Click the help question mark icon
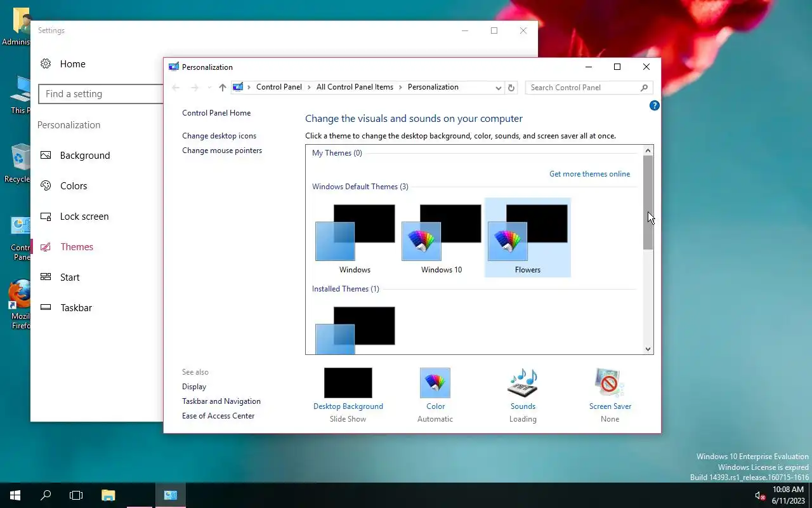812x508 pixels. [x=655, y=105]
